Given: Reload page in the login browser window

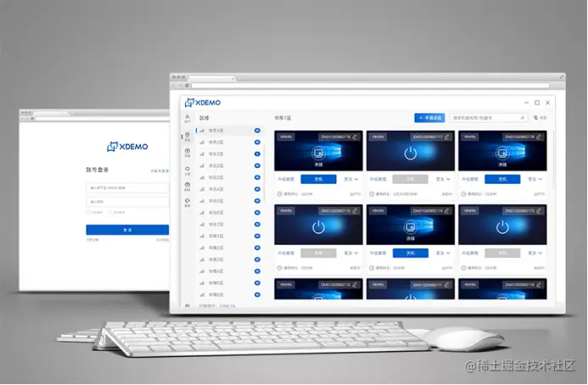Looking at the screenshot, I should click(x=32, y=119).
